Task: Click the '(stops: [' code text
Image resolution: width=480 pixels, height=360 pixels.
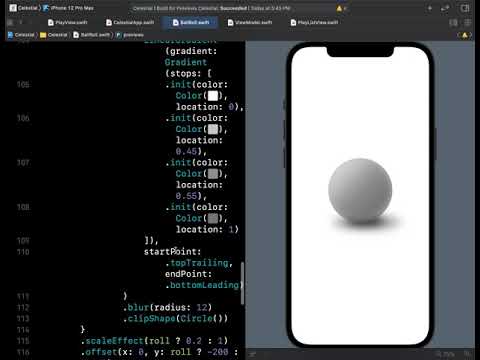Action: 188,73
